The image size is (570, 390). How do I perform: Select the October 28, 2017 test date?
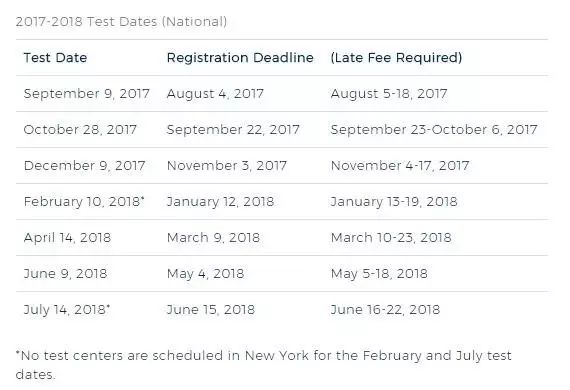[80, 129]
